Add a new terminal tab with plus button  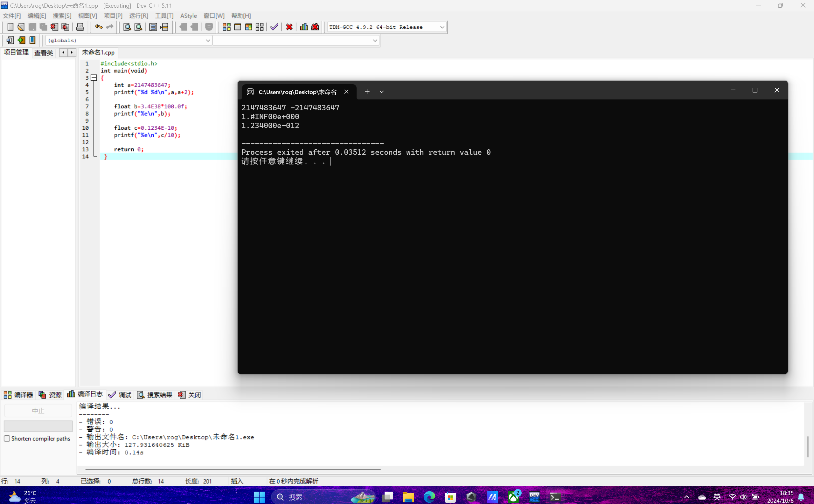367,92
